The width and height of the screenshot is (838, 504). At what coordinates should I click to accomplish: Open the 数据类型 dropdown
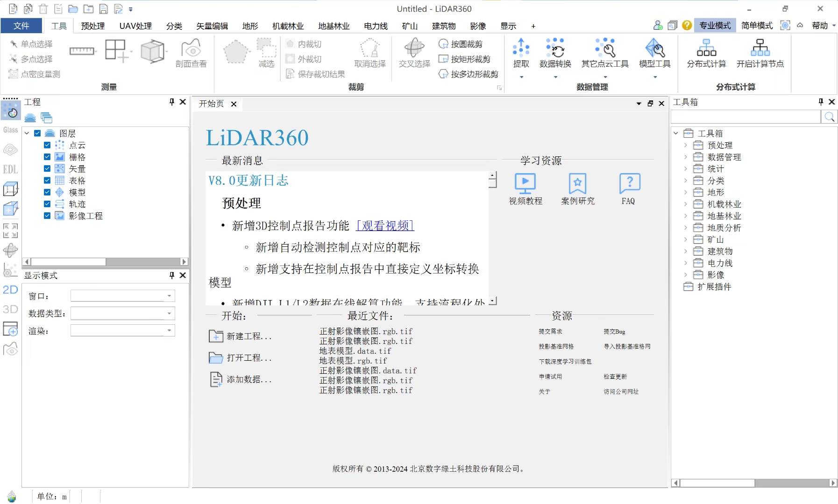(123, 313)
